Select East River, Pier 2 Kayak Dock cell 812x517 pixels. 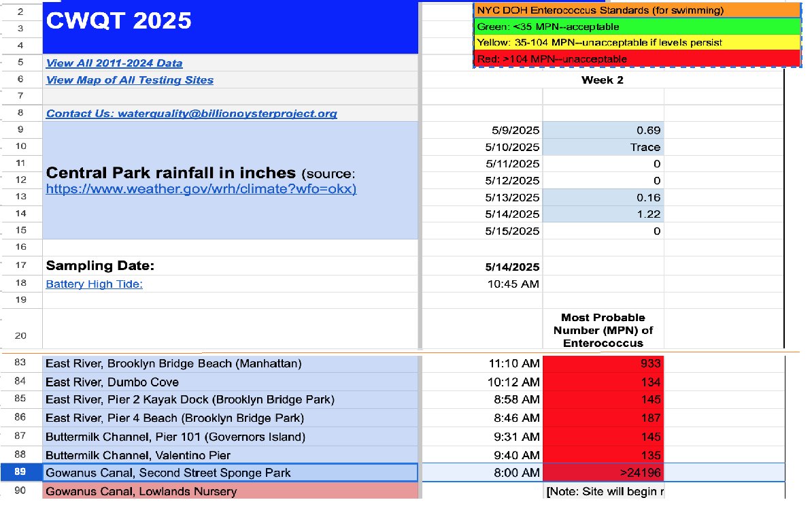pos(230,399)
